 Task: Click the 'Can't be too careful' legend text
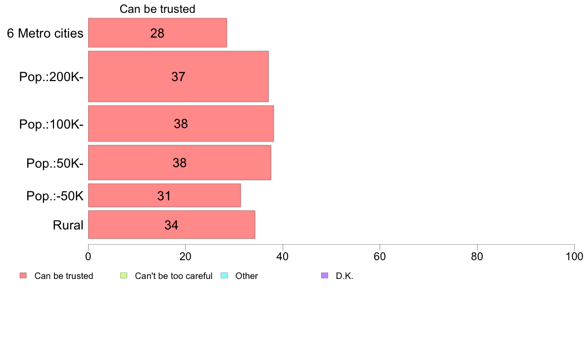174,276
